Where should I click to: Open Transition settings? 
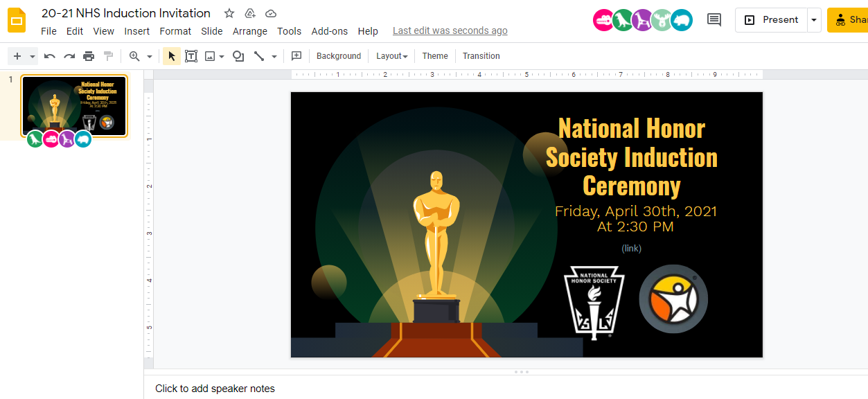(481, 56)
